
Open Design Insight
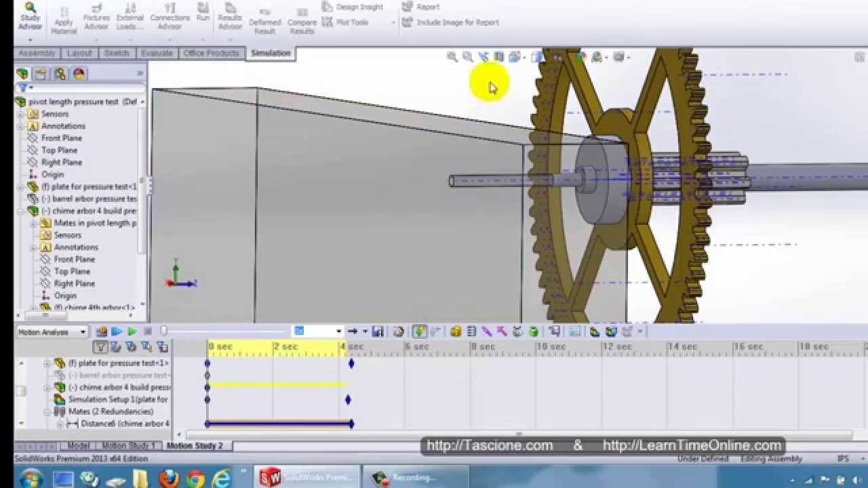(353, 7)
